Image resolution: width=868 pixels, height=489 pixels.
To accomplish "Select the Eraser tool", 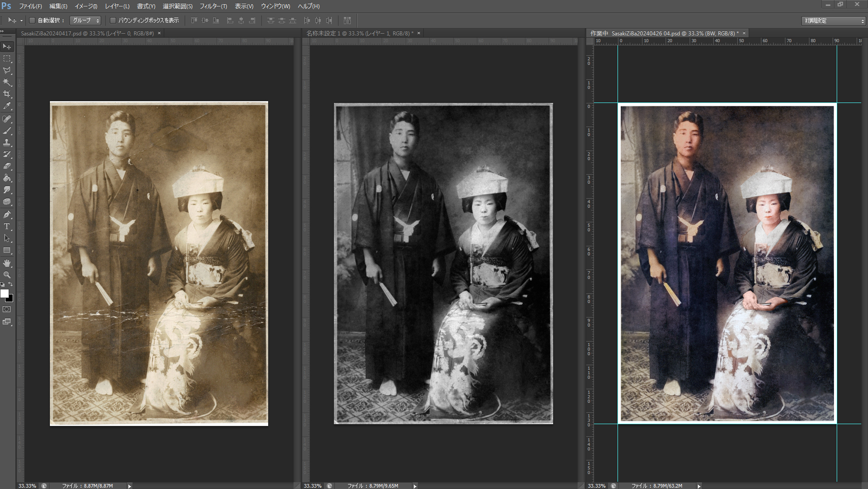I will coord(7,166).
